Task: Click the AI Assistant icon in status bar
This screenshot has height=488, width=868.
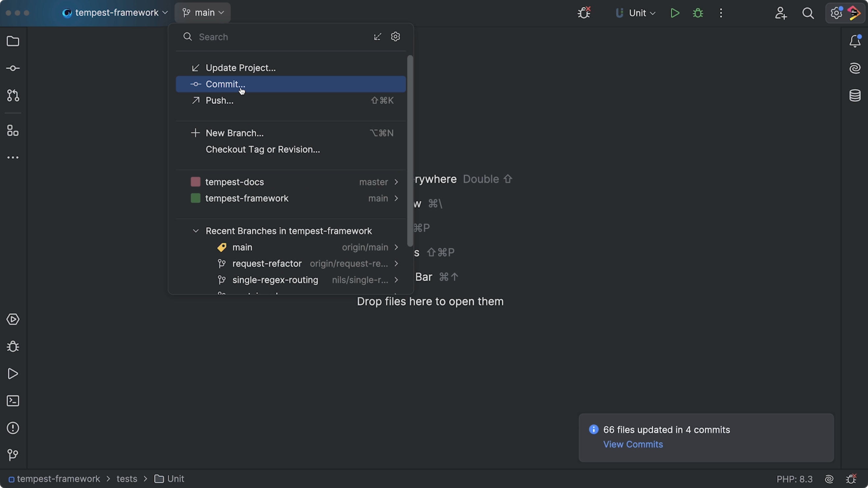Action: click(x=829, y=479)
